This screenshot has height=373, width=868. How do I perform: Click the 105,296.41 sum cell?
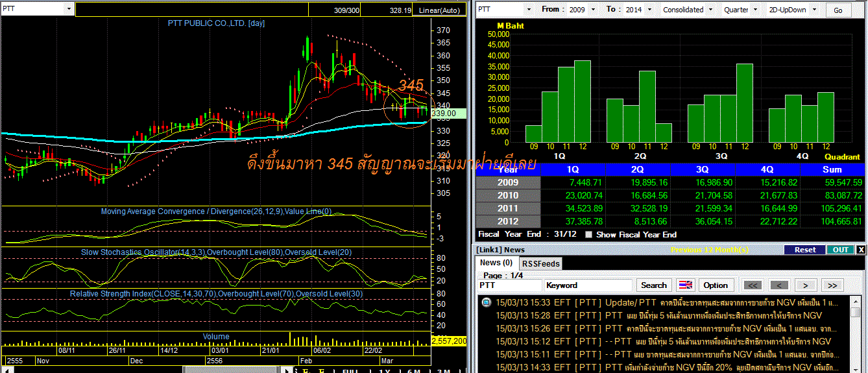(x=832, y=208)
